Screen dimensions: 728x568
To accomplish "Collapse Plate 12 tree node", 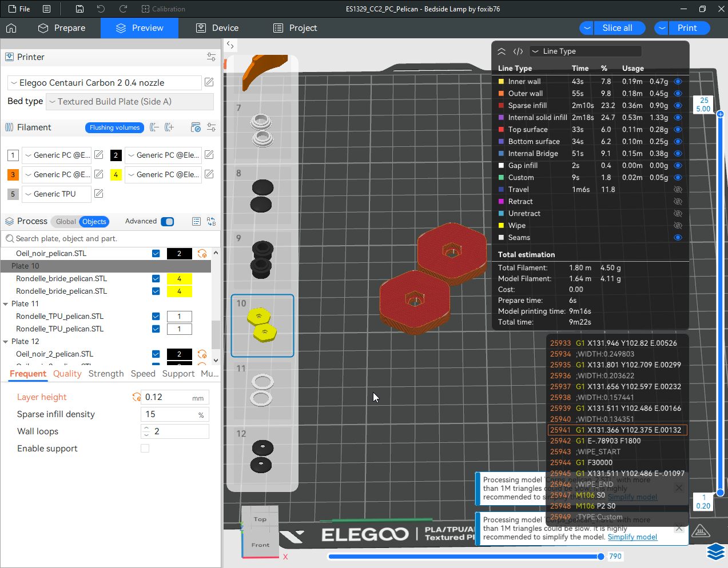I will click(x=6, y=342).
